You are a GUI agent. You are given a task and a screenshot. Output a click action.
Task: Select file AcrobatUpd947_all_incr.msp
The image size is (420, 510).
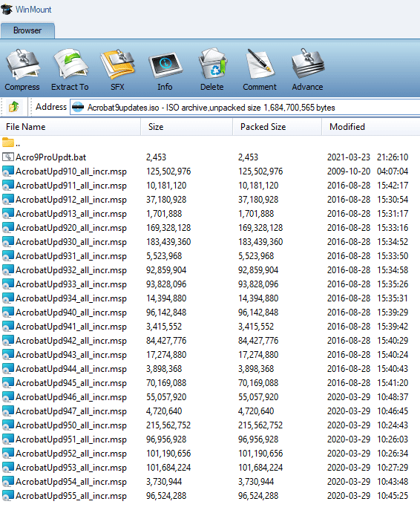(x=71, y=411)
